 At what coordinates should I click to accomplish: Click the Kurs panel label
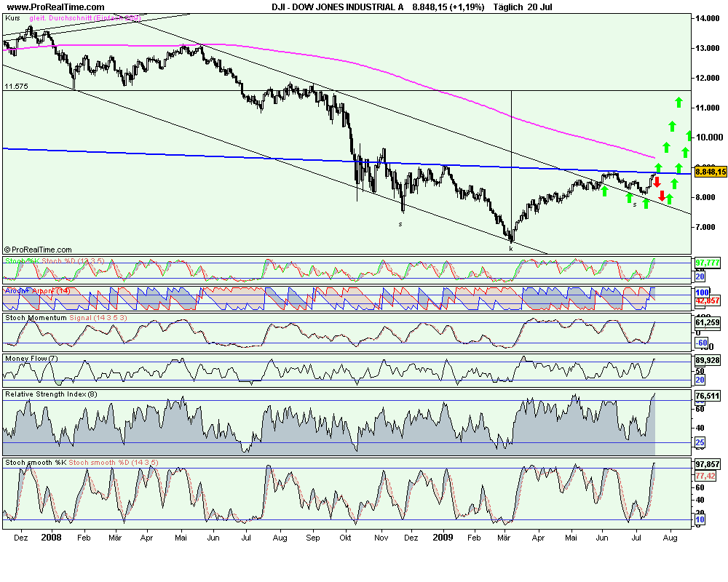coord(12,18)
